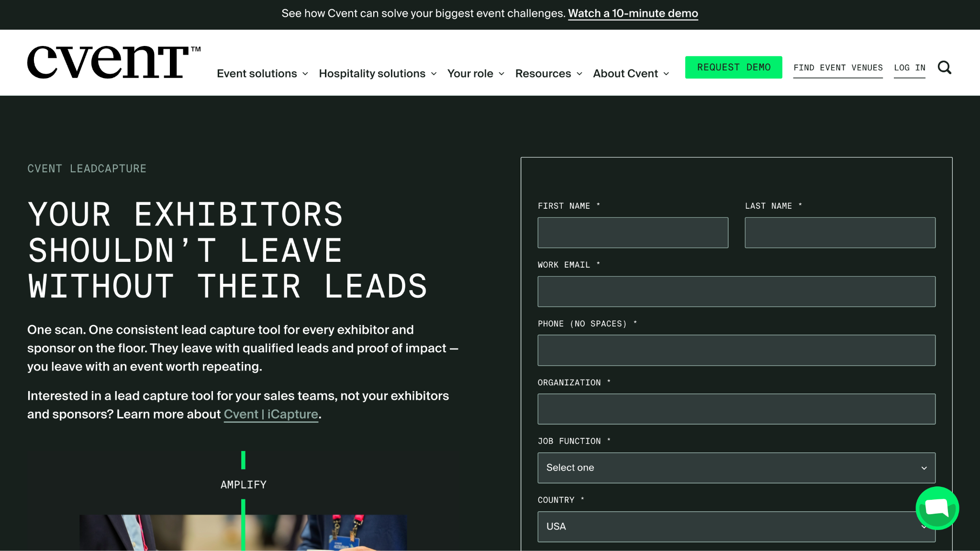
Task: Click the AMPLIFY label
Action: click(x=243, y=484)
